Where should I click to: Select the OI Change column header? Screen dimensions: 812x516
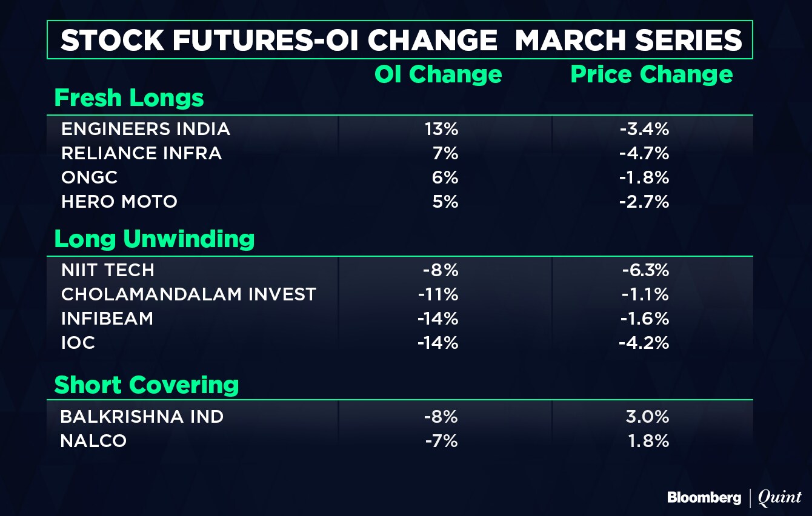click(x=438, y=74)
